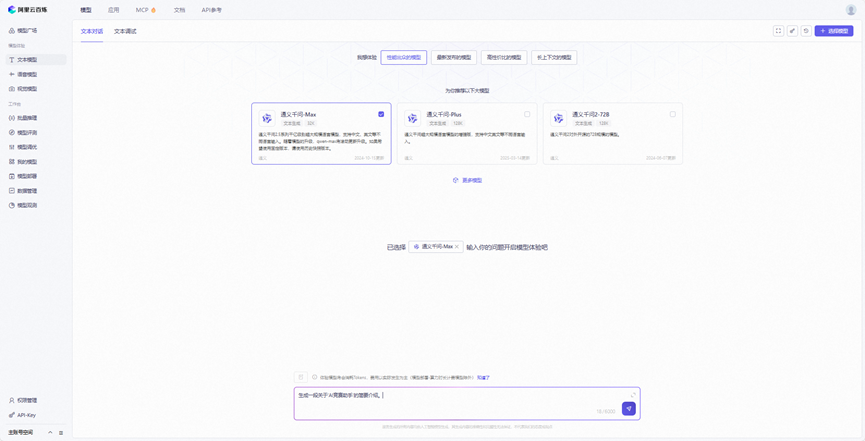Select the 高性价比的模型 filter
Screen dimensions: 865x441
(x=504, y=57)
